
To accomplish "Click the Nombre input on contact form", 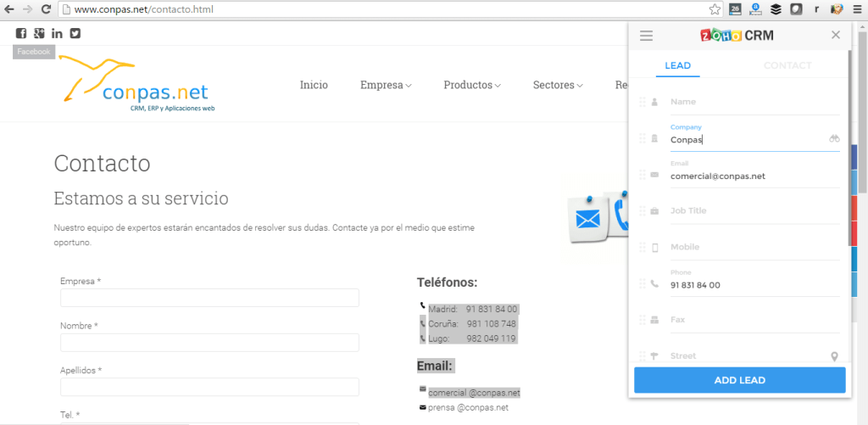I will point(210,343).
